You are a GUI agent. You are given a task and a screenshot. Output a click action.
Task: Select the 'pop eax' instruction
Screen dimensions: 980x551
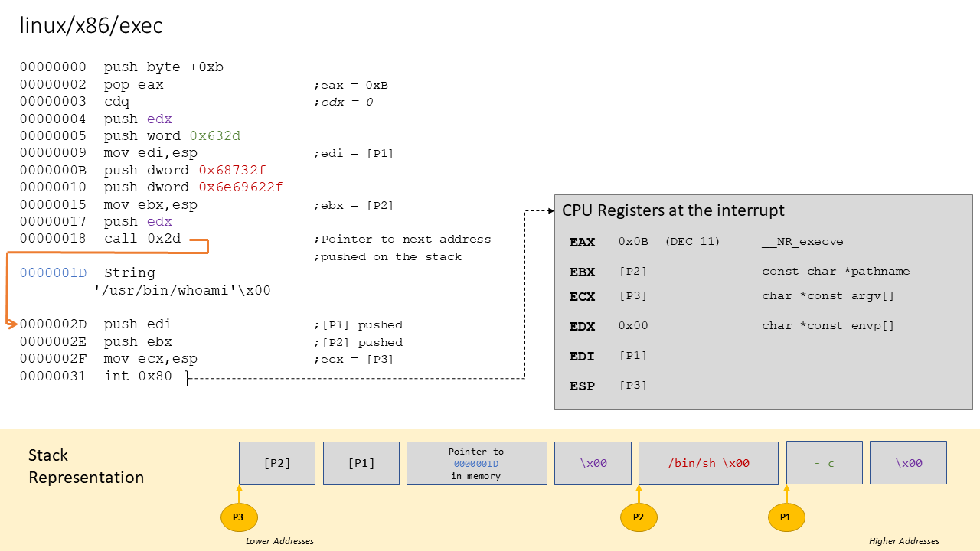click(134, 85)
